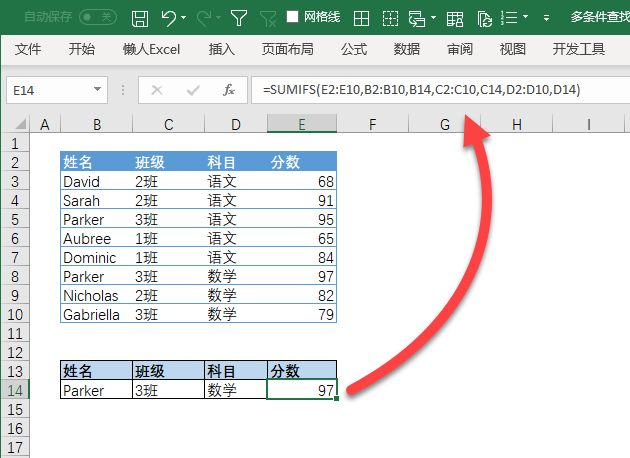Switch to the 数据 ribbon tab

[407, 49]
